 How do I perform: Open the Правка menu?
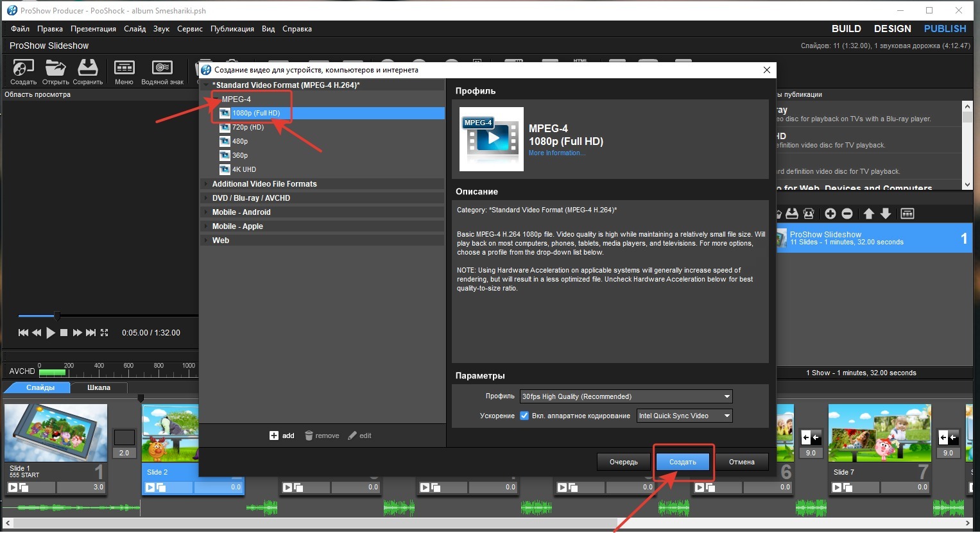pos(50,29)
